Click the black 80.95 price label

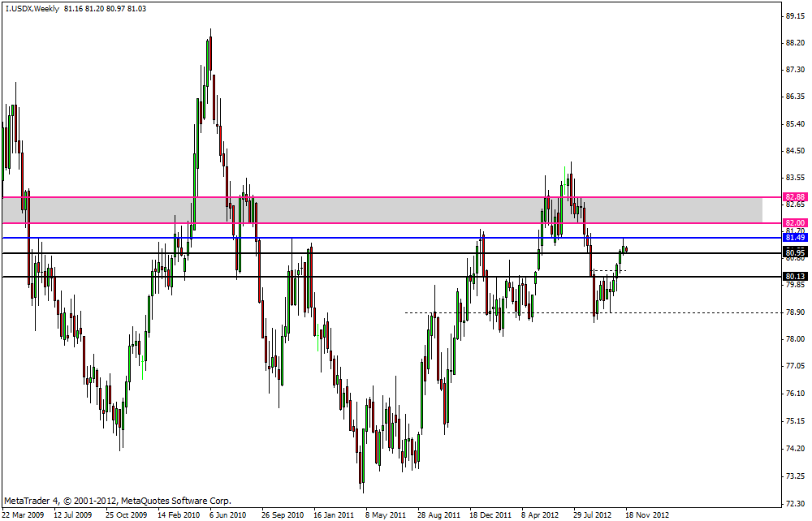tap(795, 252)
